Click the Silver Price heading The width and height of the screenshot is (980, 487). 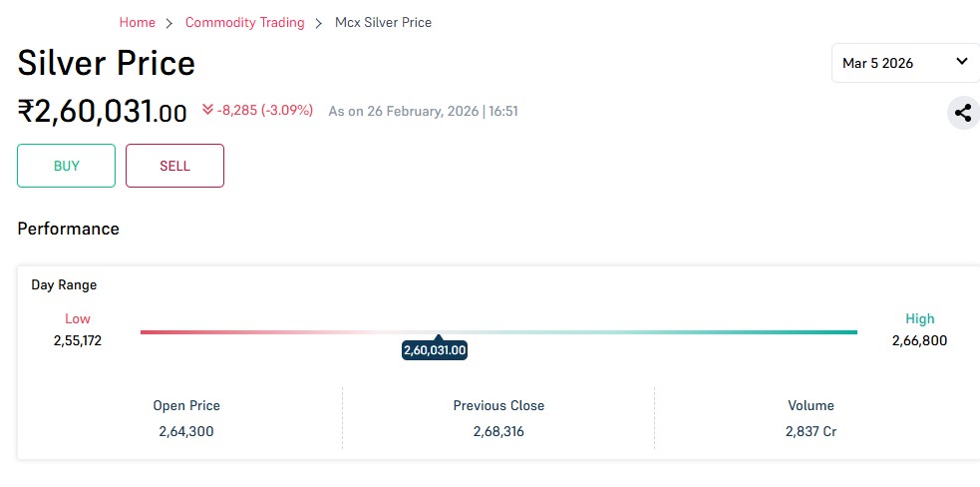click(107, 63)
